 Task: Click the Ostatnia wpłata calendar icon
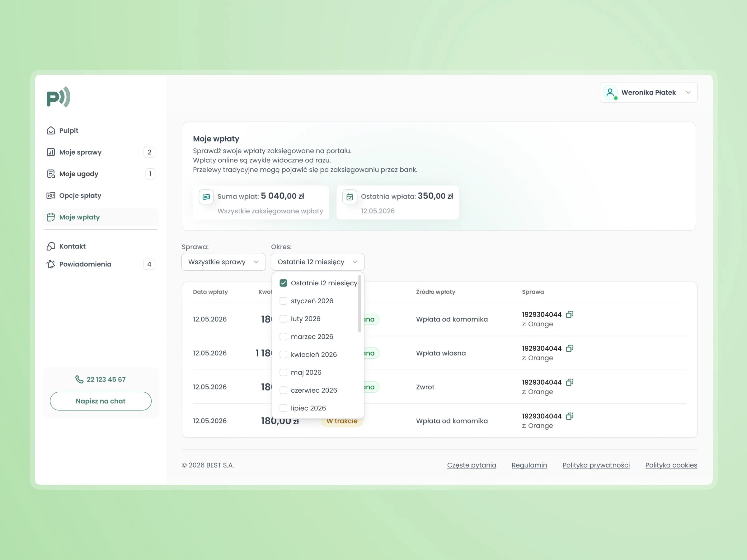coord(350,197)
